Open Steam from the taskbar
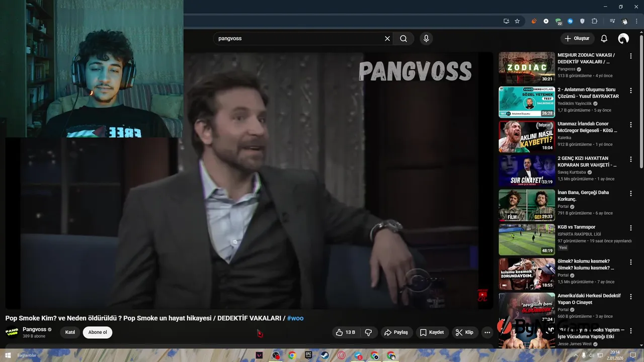This screenshot has width=644, height=362. click(x=325, y=355)
